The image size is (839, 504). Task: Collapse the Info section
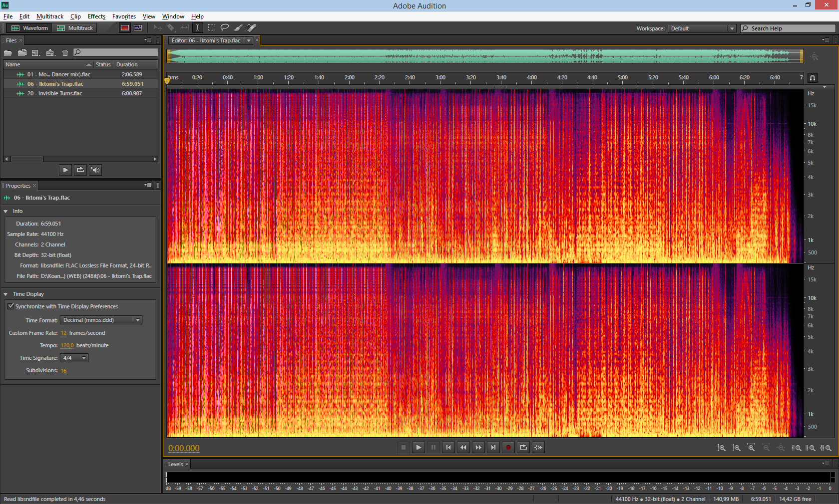point(5,212)
